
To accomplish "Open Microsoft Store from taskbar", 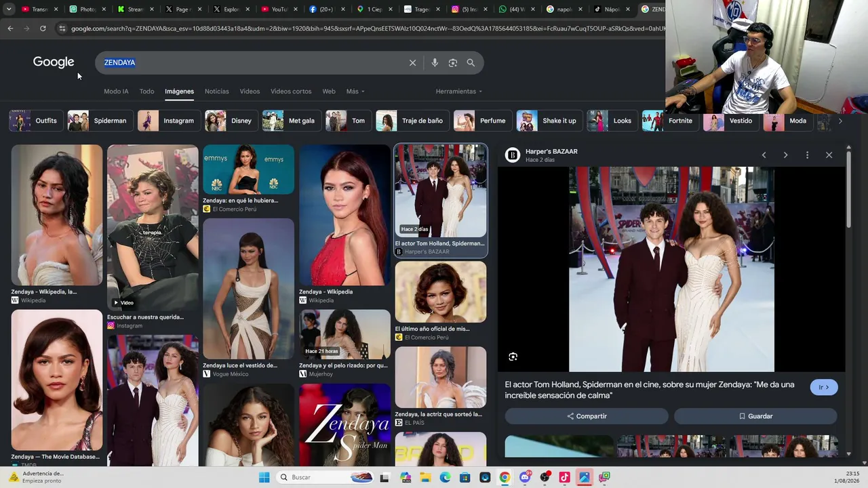I will click(x=465, y=477).
